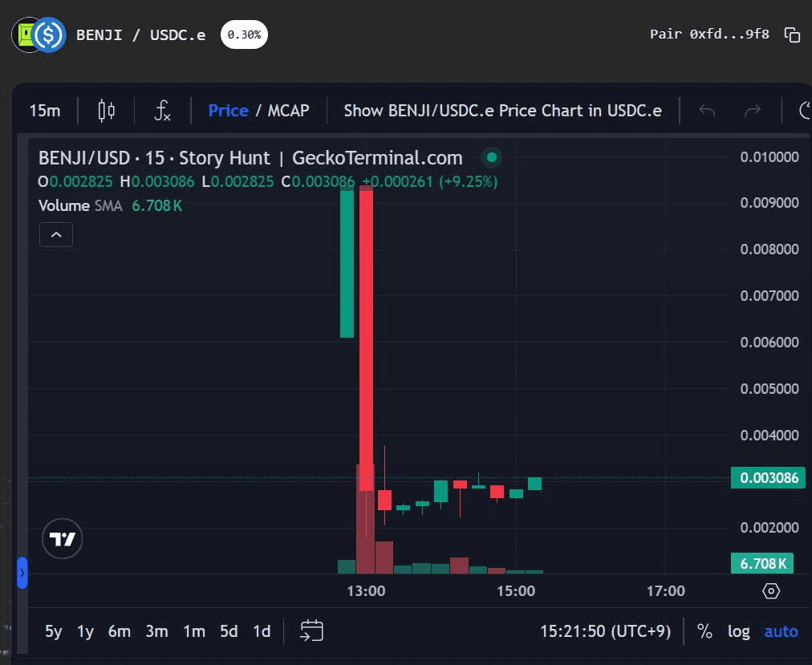Screen dimensions: 812x665
Task: Click the green 0.003086 price label
Action: [768, 477]
